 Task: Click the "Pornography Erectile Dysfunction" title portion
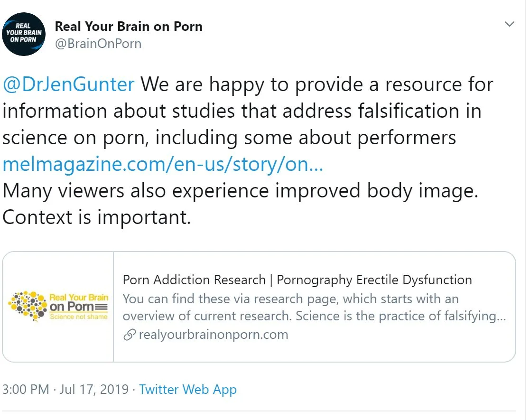pos(374,280)
